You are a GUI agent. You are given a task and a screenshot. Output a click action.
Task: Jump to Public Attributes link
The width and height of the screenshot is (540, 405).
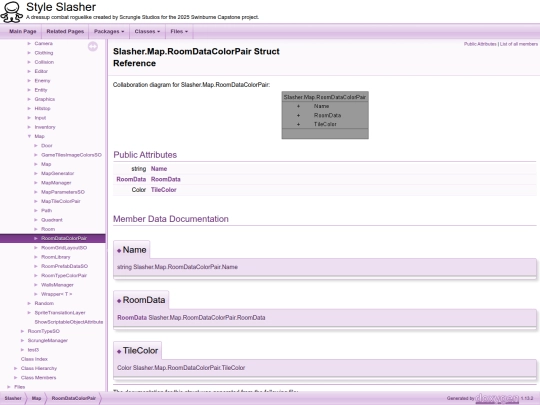pos(480,44)
